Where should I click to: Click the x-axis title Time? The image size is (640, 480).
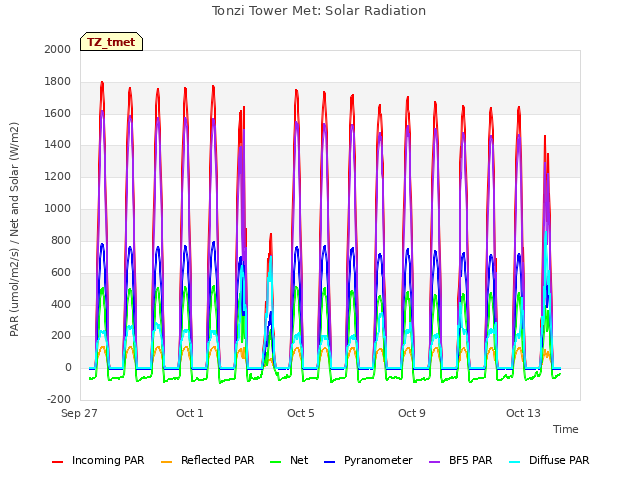566,429
